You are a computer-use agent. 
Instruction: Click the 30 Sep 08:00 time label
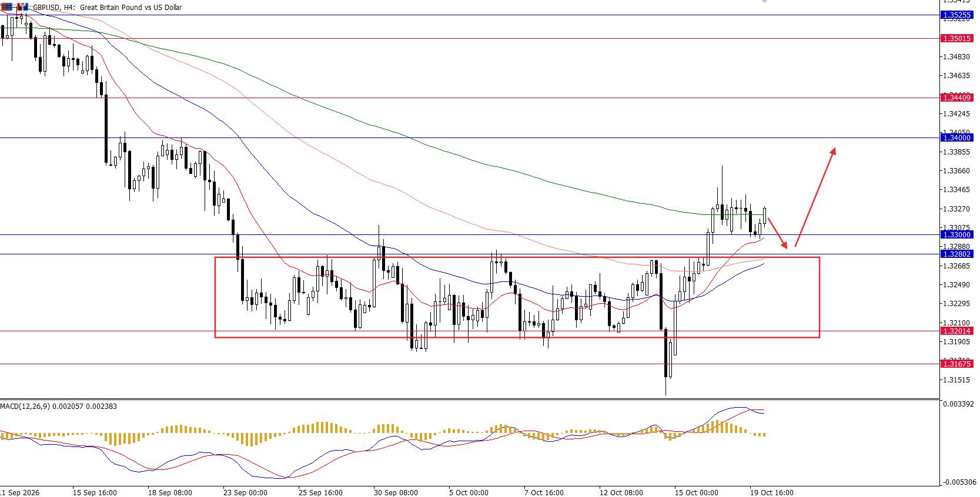pyautogui.click(x=396, y=492)
